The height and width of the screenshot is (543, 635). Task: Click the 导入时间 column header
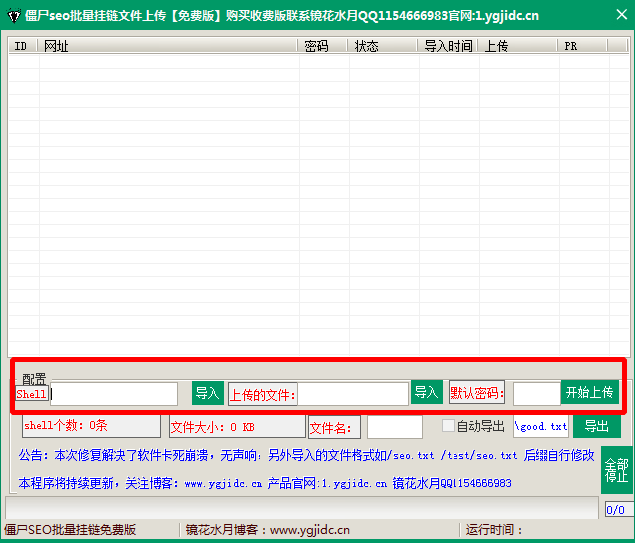(448, 46)
